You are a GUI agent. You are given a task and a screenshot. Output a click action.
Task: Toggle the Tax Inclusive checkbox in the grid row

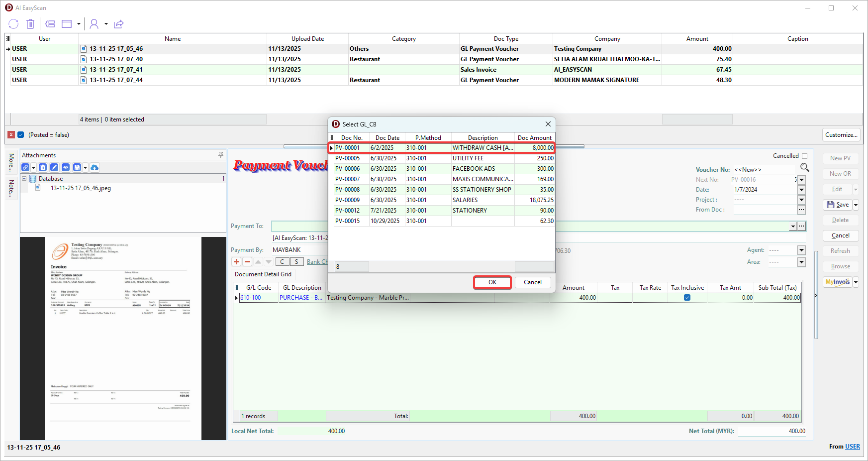pyautogui.click(x=687, y=298)
